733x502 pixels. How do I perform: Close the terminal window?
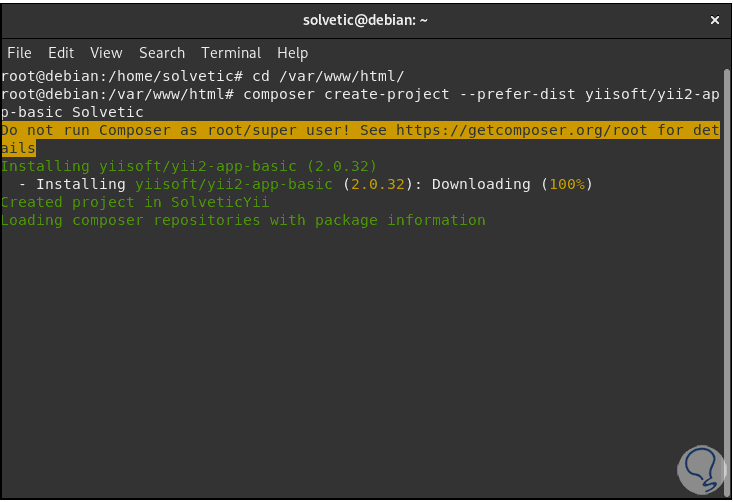714,20
